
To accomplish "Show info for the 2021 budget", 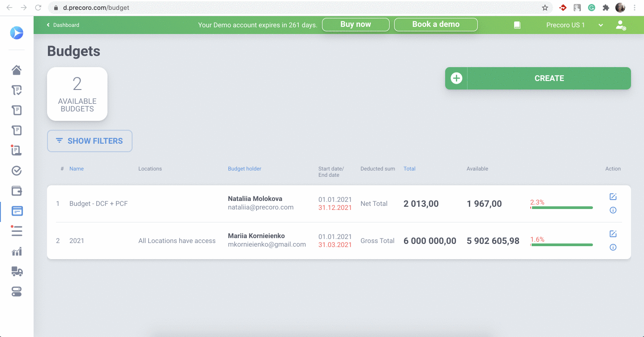I will (613, 247).
